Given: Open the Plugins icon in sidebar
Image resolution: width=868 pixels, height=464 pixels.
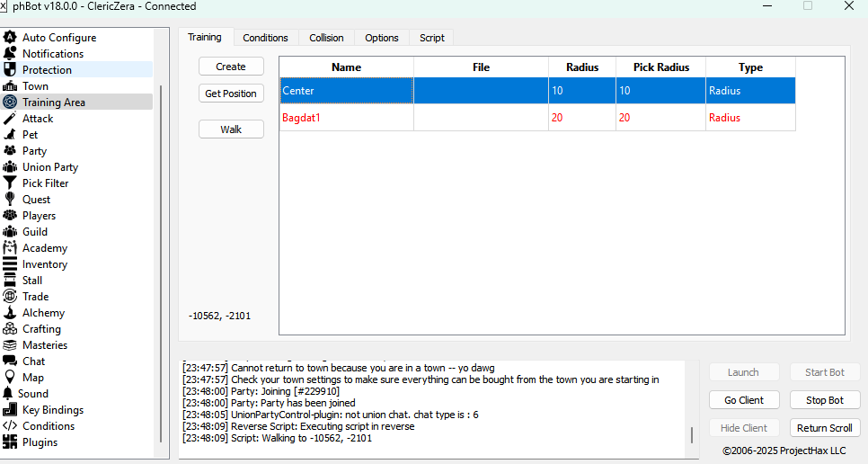Looking at the screenshot, I should pos(10,442).
